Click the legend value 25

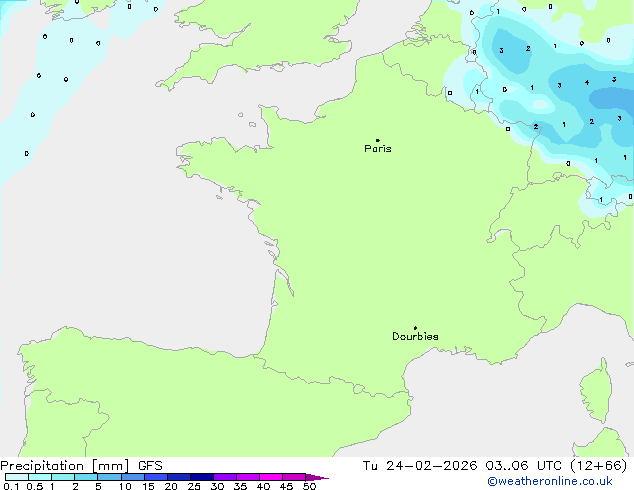194,486
